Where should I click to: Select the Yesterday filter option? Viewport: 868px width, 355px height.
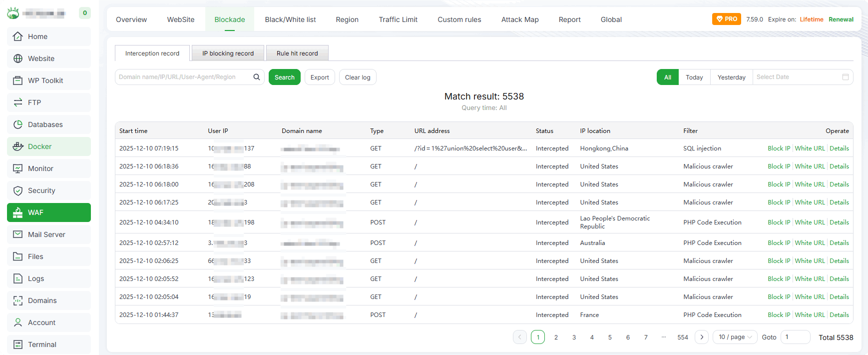point(731,77)
